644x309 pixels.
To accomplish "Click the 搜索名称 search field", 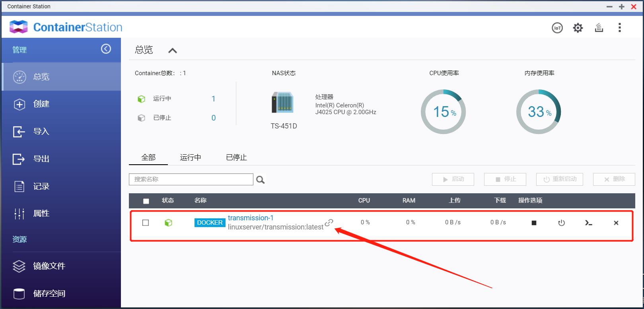I will pos(191,179).
